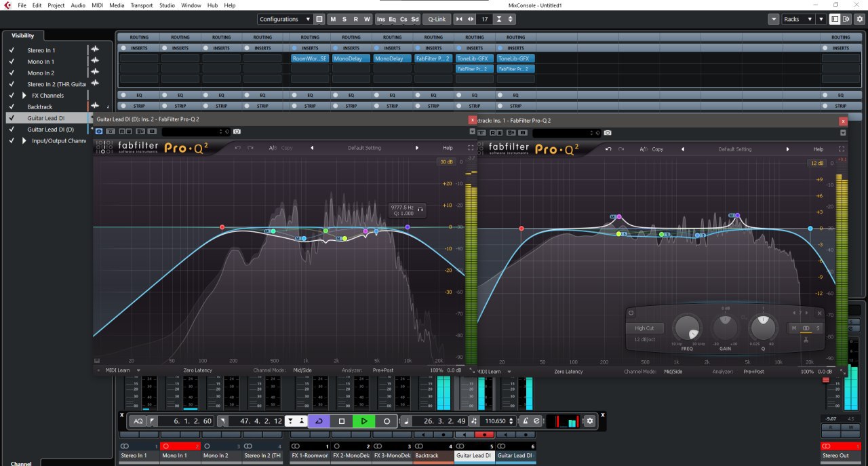
Task: Toggle the AQ auto-quantize button
Action: 138,421
